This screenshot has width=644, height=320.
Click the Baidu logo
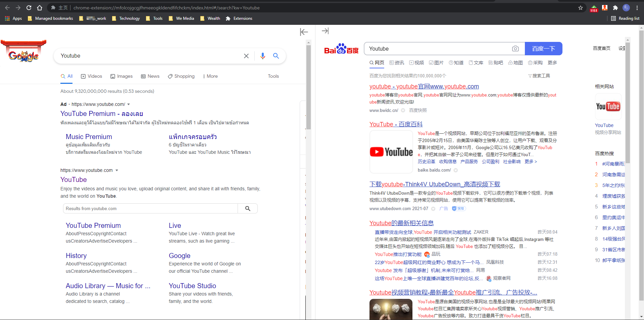coord(341,49)
